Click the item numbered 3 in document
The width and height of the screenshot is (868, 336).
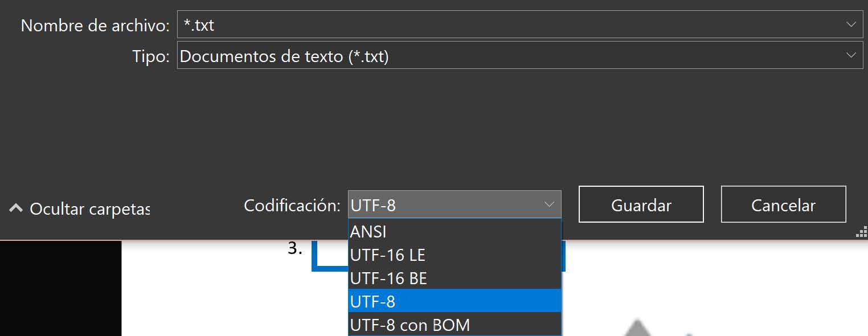click(x=293, y=248)
